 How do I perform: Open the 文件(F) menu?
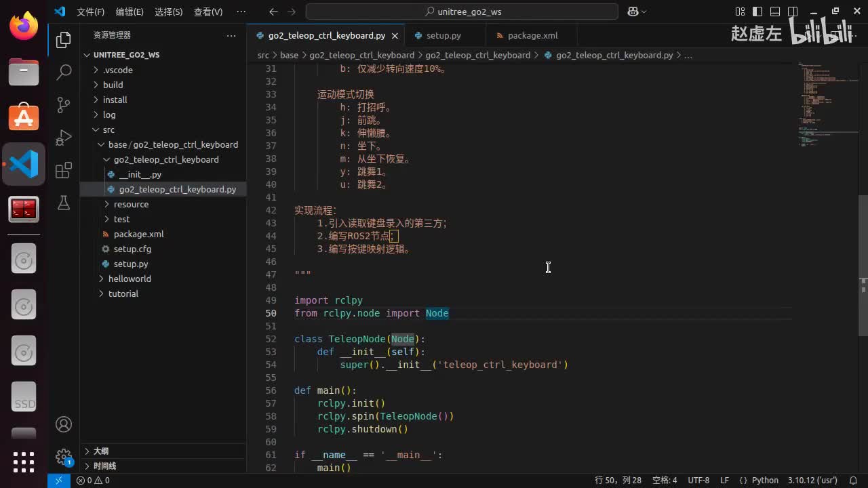[x=90, y=12]
